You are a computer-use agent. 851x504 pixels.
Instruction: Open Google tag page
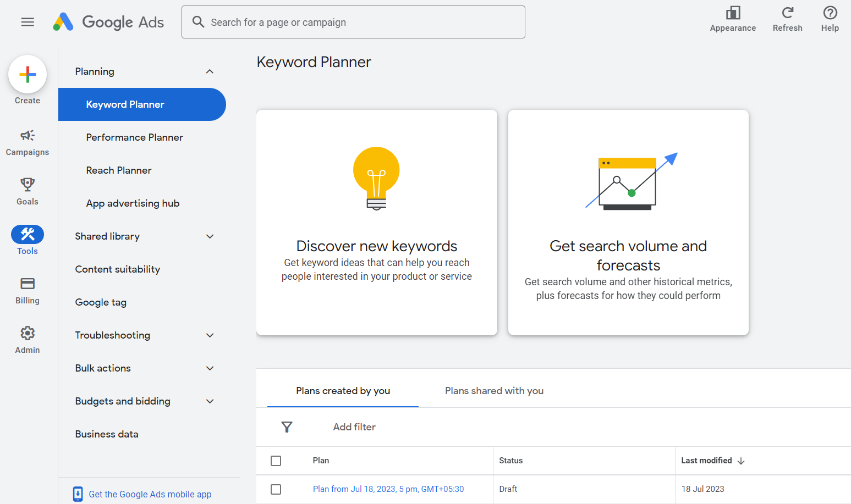click(x=101, y=302)
